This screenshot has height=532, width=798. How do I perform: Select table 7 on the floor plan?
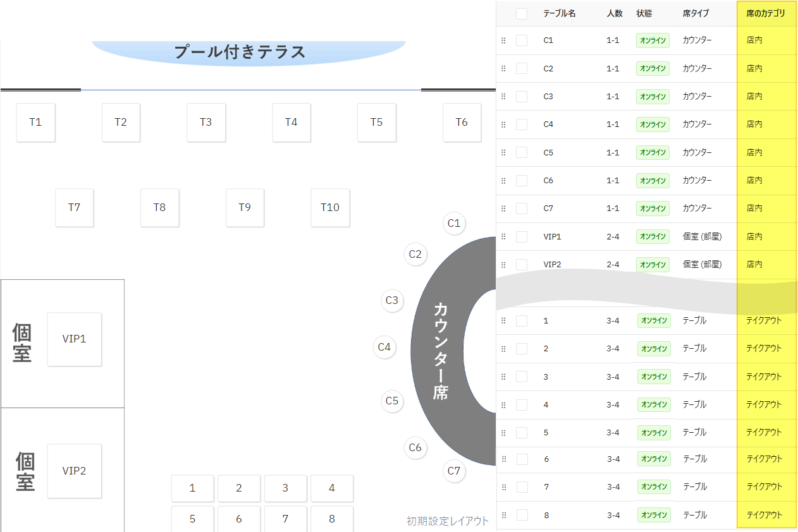click(286, 519)
